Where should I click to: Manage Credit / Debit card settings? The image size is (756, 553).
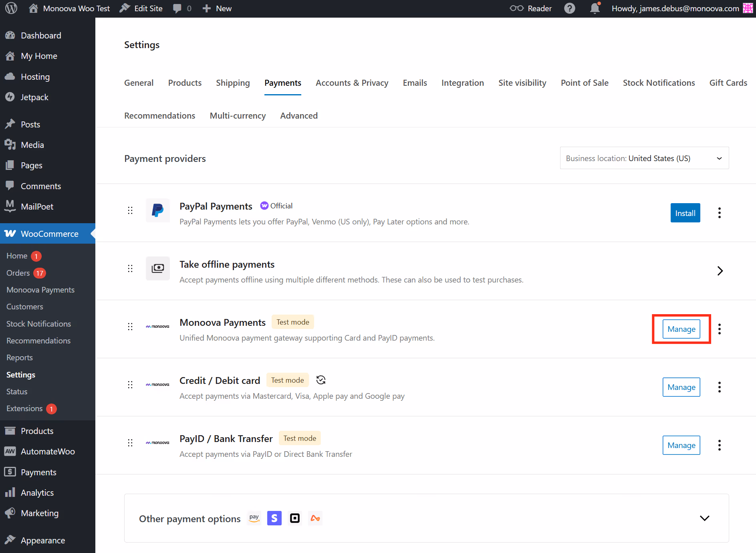coord(681,387)
